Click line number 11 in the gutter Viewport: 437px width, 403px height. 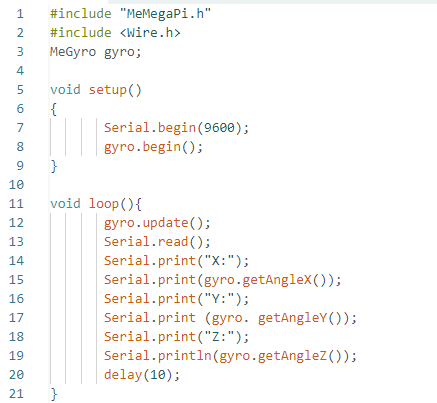[16, 204]
